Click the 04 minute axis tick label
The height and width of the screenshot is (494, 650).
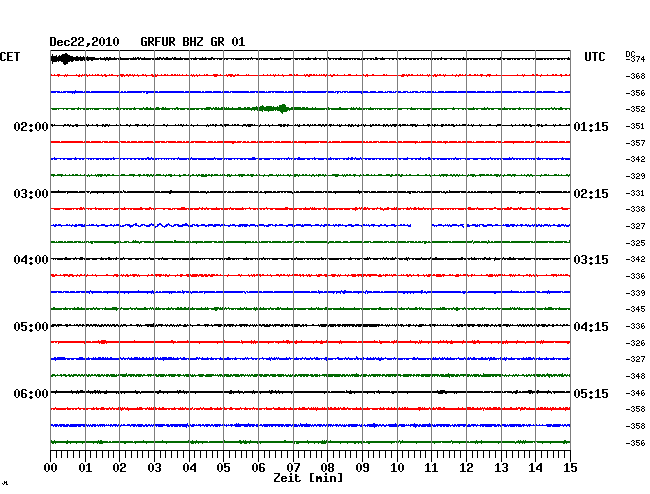pos(189,468)
